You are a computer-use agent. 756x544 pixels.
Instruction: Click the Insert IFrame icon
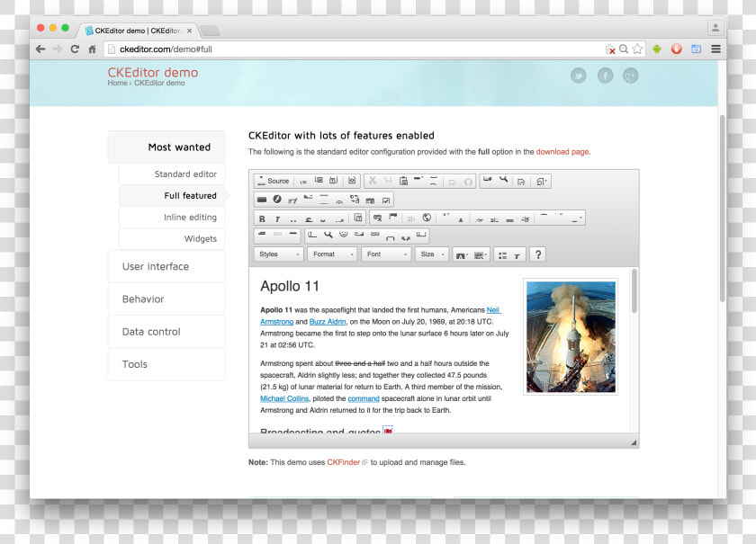(x=421, y=236)
